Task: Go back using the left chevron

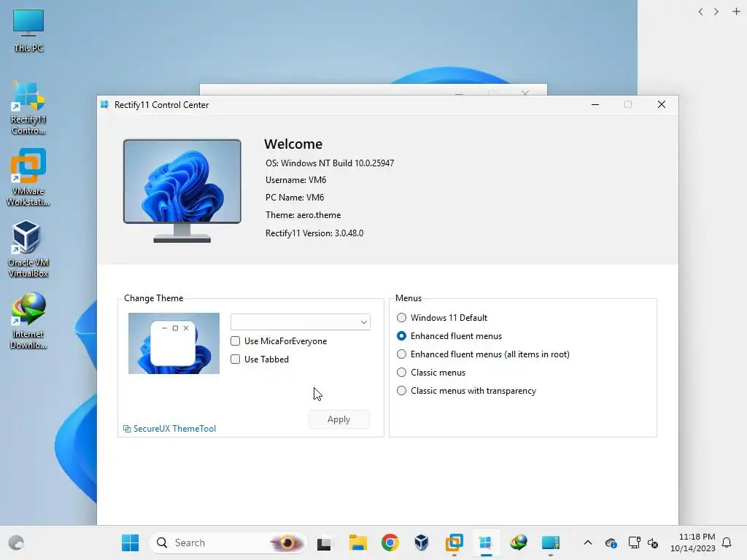Action: [x=700, y=12]
